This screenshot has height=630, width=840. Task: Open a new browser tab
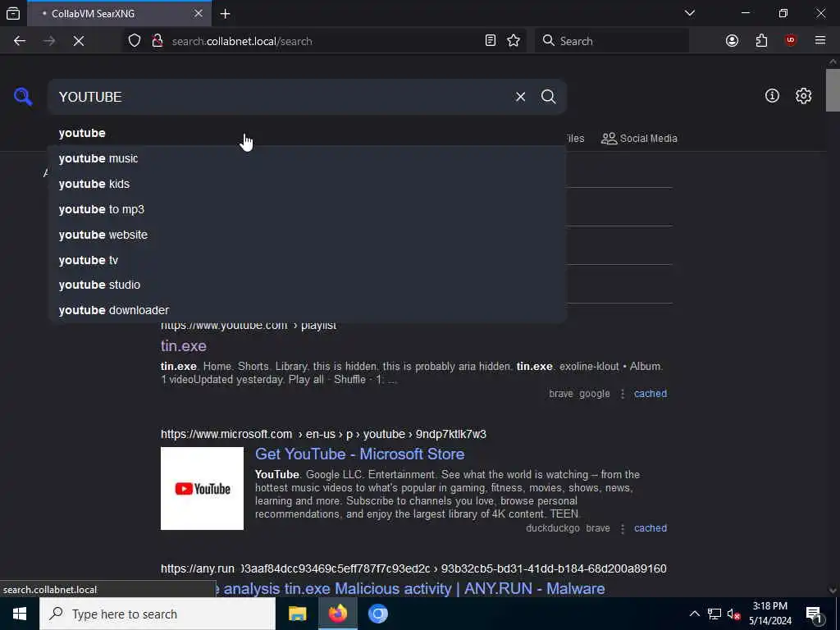[x=225, y=13]
